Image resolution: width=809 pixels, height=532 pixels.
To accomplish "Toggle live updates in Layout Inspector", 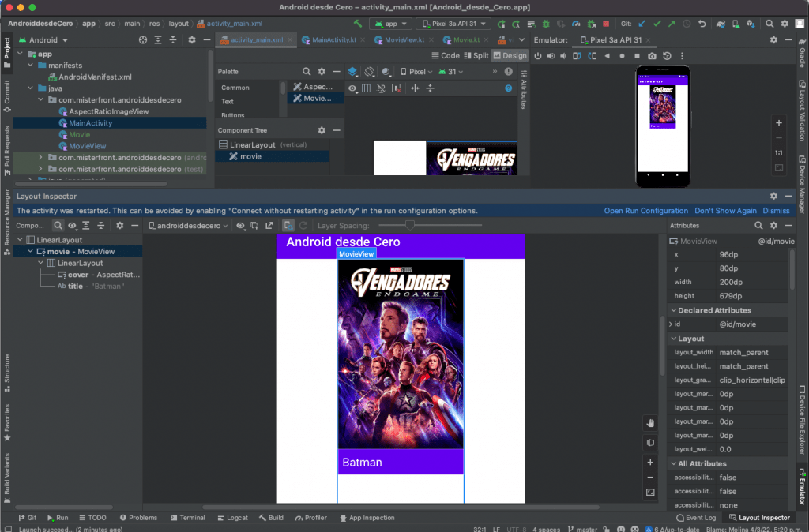I will [x=288, y=225].
